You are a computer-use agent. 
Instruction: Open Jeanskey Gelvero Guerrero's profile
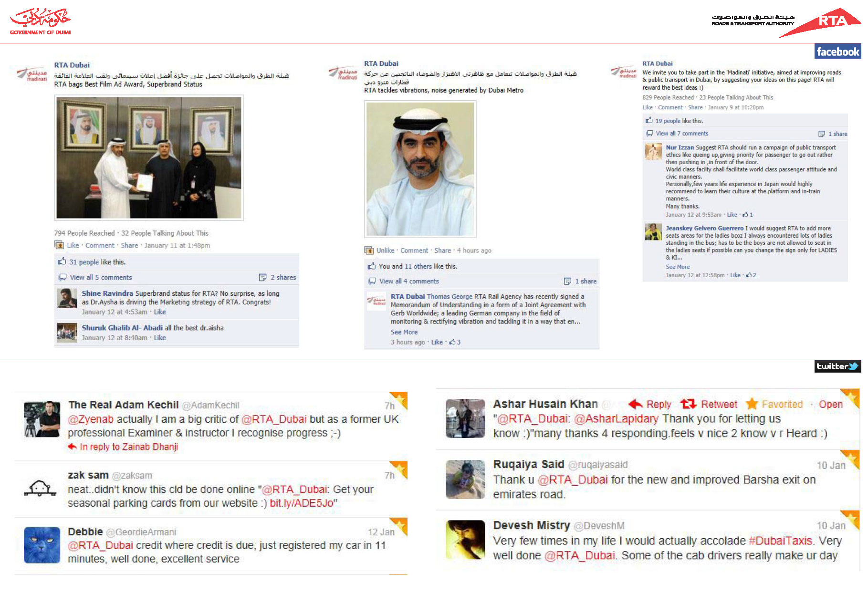[x=705, y=229]
